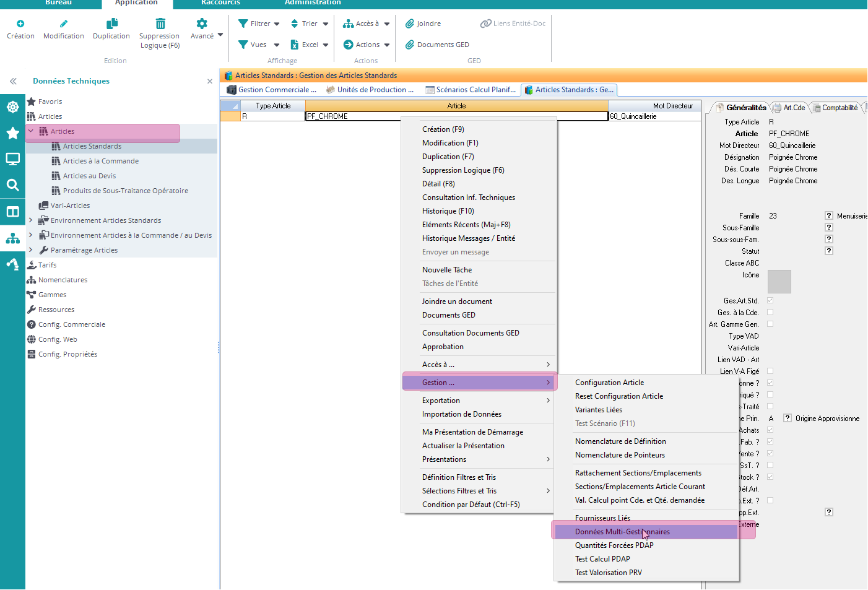Toggle the Lien V-A Figé checkbox

(770, 371)
